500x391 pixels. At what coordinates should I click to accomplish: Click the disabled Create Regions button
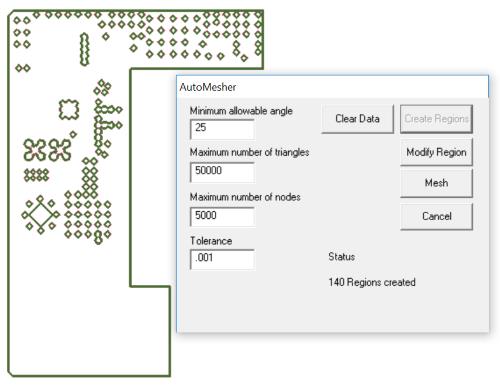point(436,119)
